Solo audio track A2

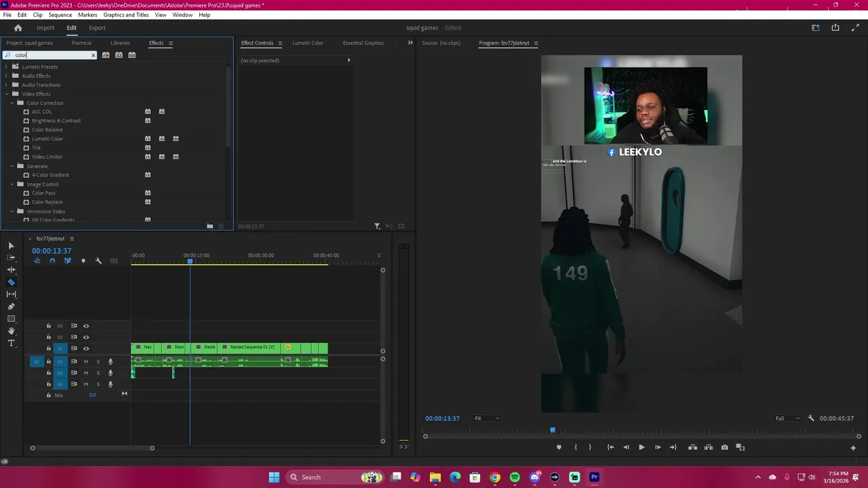pos(98,373)
